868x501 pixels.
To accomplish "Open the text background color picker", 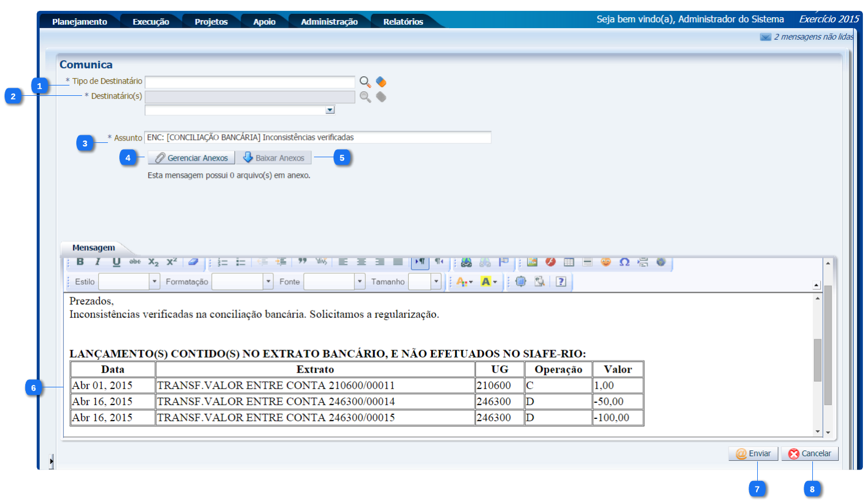I will coord(489,281).
